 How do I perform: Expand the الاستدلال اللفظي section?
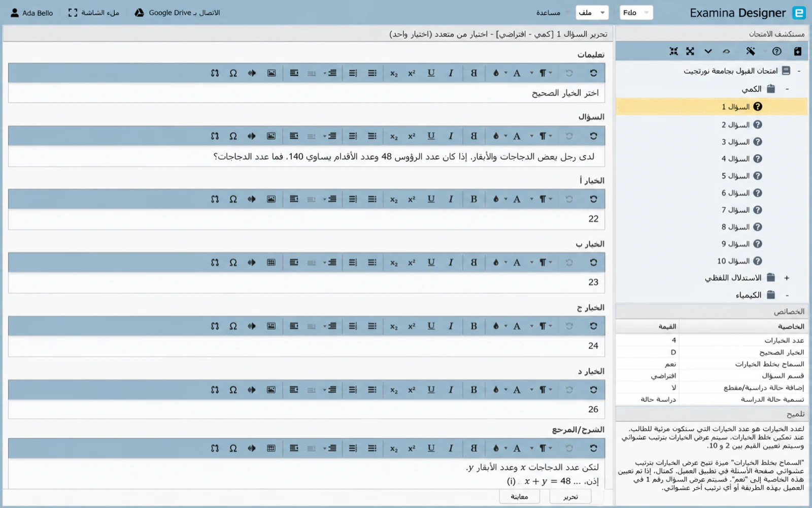(787, 278)
